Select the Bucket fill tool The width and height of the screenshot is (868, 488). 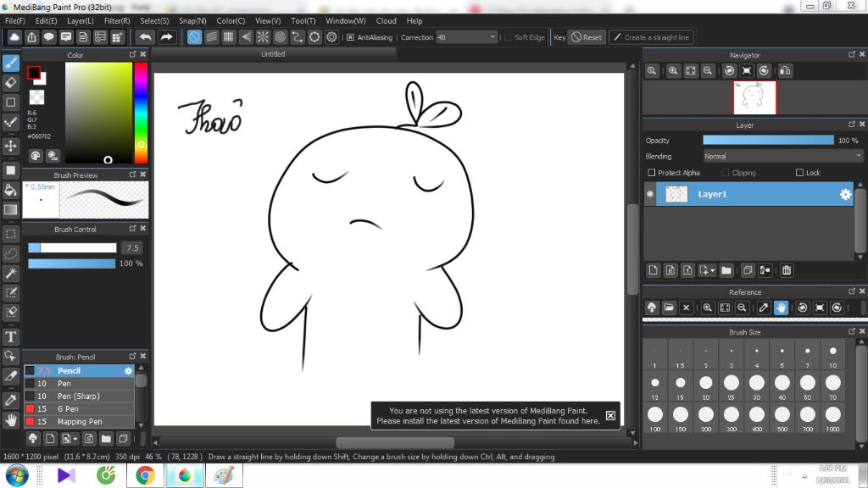coord(10,190)
